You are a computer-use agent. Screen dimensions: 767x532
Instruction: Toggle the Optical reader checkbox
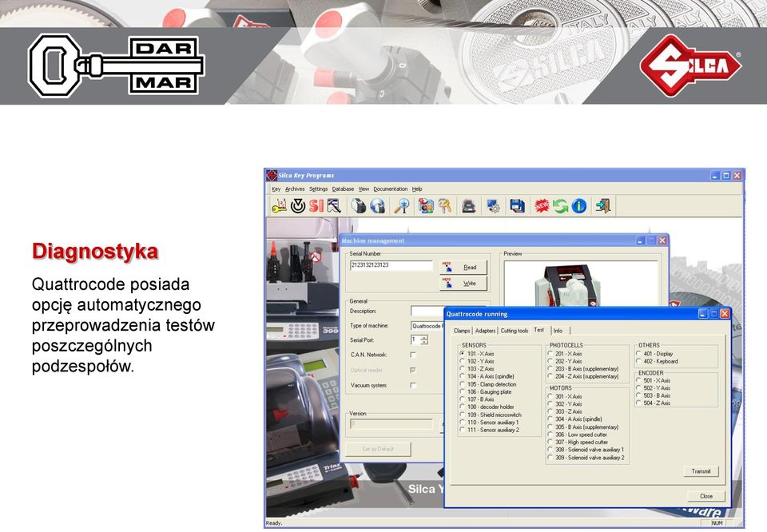pos(413,370)
